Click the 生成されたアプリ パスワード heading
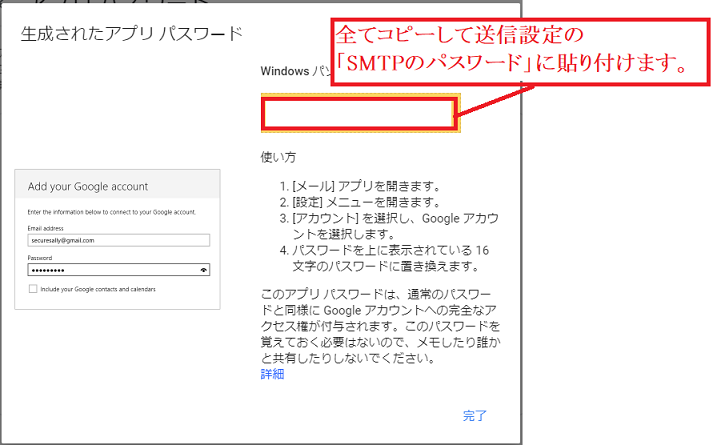Screen dimensions: 717x445 click(x=131, y=34)
